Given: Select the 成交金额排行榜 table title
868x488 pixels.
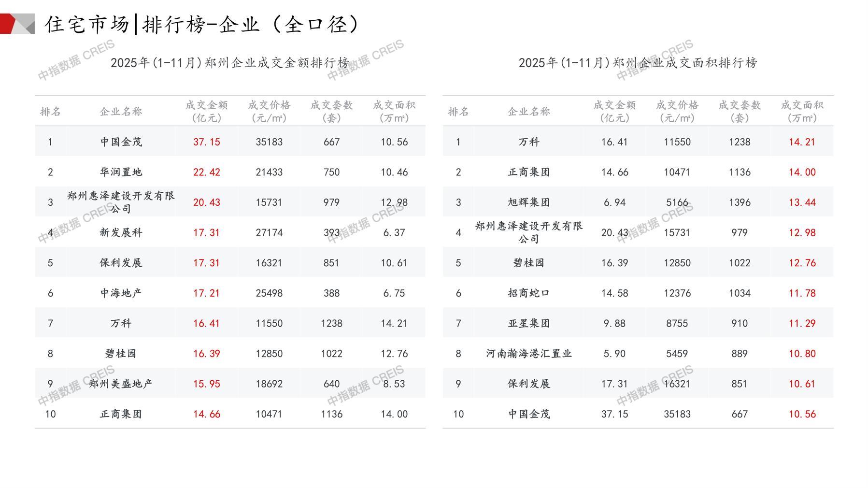Looking at the screenshot, I should click(x=230, y=63).
